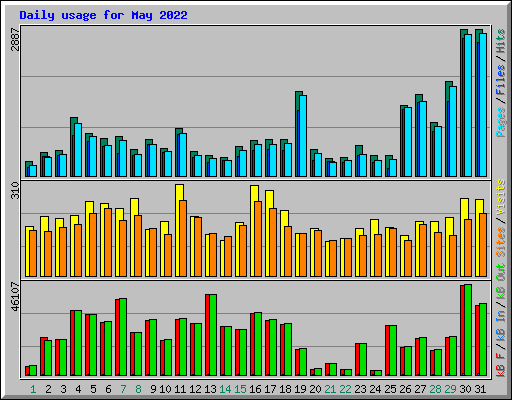512x400 pixels.
Task: Click day 11 on the x-axis
Action: 180,389
